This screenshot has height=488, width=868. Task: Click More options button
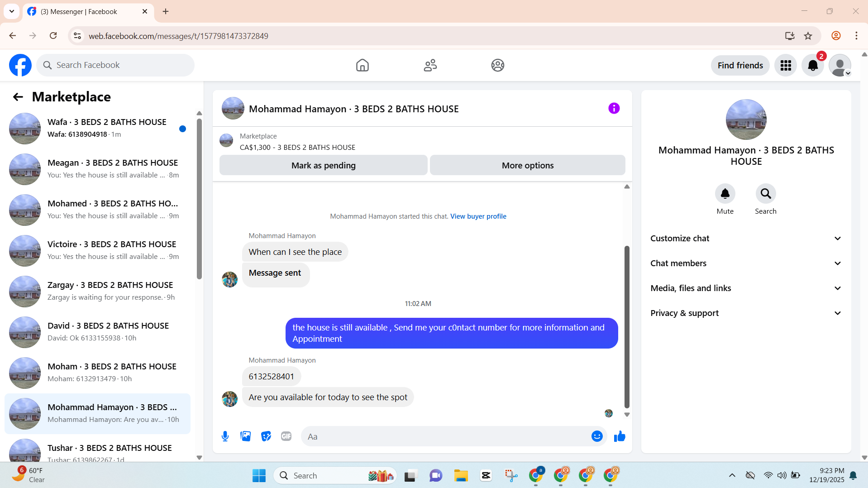[527, 165]
